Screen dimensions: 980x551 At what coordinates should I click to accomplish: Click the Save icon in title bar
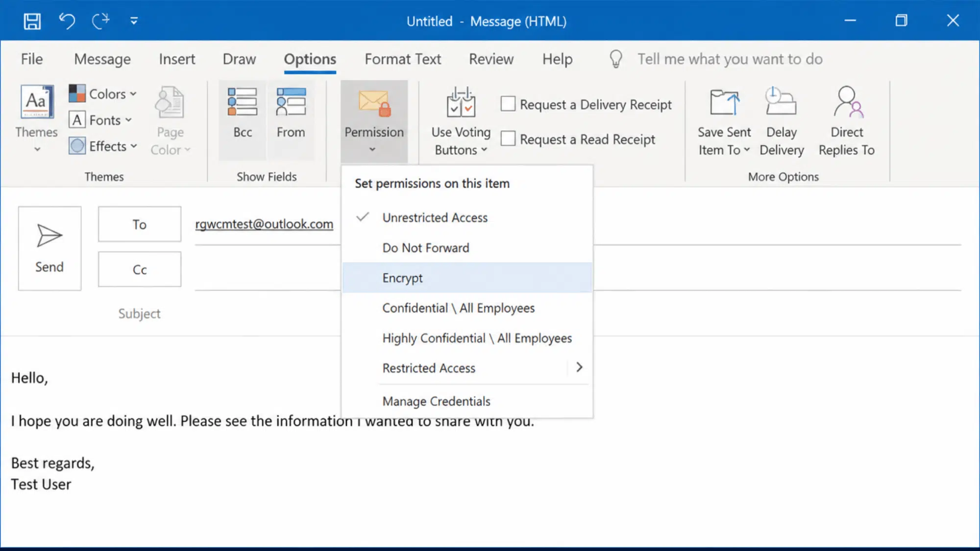pyautogui.click(x=32, y=21)
